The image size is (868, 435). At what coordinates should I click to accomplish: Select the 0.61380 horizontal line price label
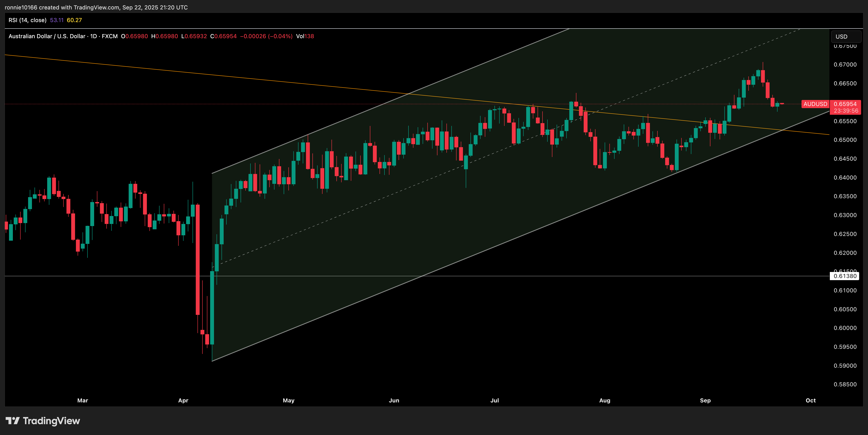click(844, 276)
